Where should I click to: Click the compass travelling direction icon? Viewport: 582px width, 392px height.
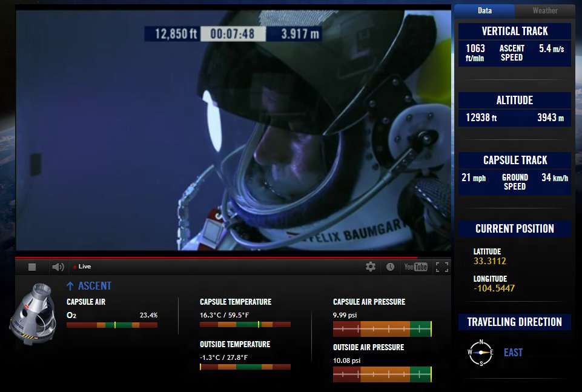coord(481,353)
